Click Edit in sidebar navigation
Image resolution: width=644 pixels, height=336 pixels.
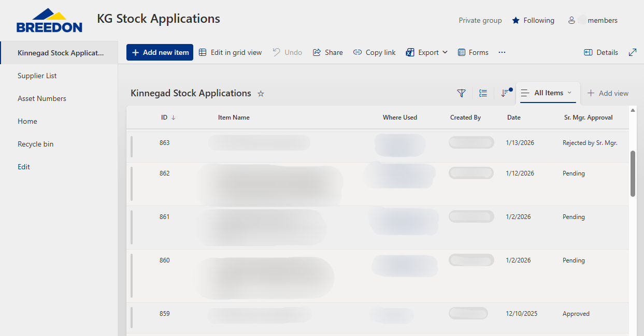coord(24,167)
